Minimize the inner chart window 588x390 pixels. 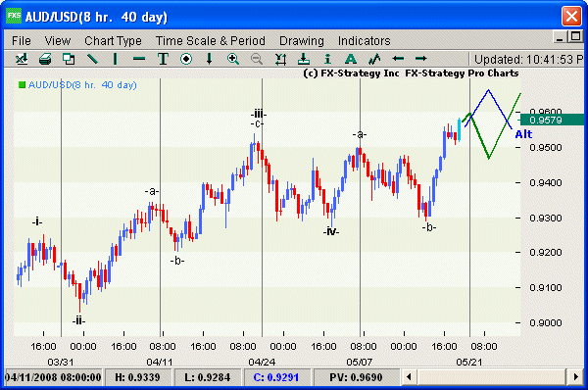pyautogui.click(x=560, y=37)
